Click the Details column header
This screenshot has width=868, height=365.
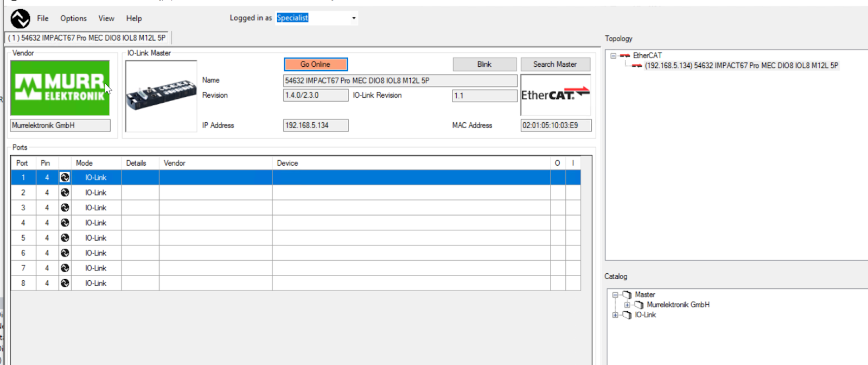click(x=140, y=163)
